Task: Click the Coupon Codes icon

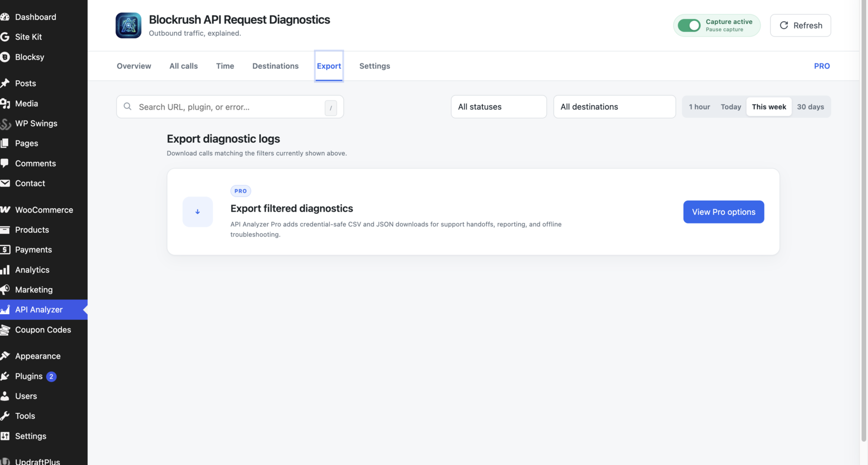Action: (x=5, y=330)
